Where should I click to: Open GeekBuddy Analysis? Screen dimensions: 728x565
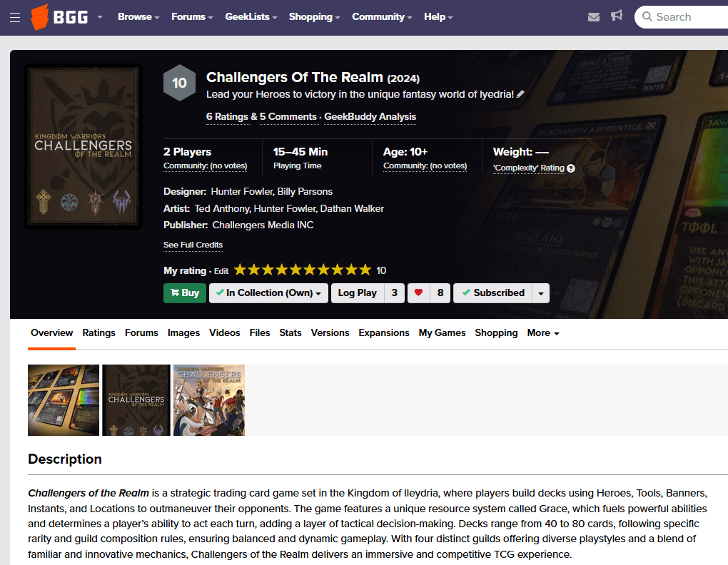(x=370, y=116)
